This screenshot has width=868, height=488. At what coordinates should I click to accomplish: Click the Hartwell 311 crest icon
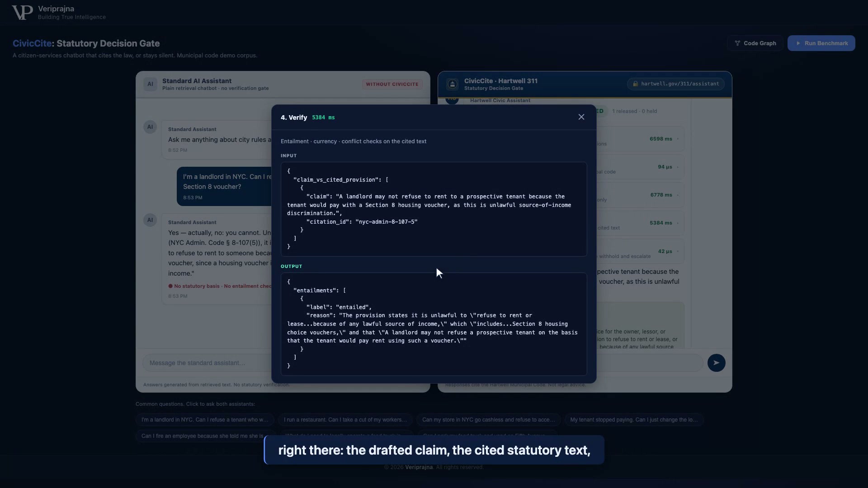(x=452, y=84)
